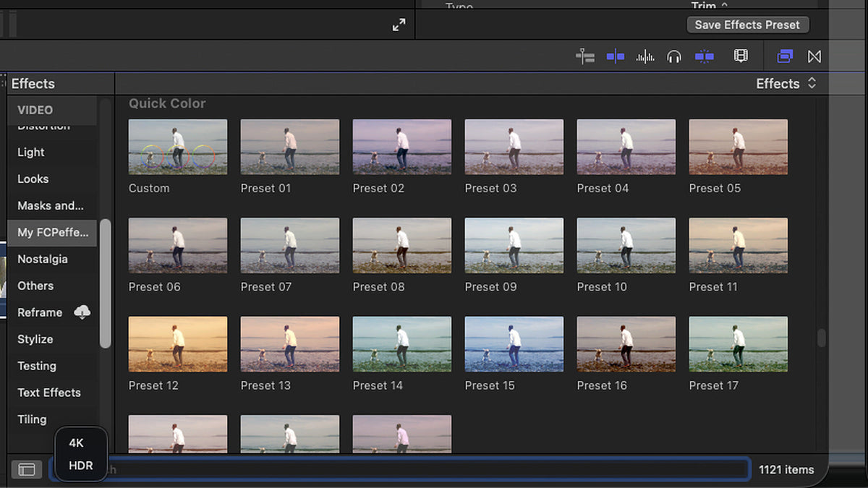This screenshot has width=868, height=488.
Task: Click the sidebar category list scrollbar
Action: point(106,283)
